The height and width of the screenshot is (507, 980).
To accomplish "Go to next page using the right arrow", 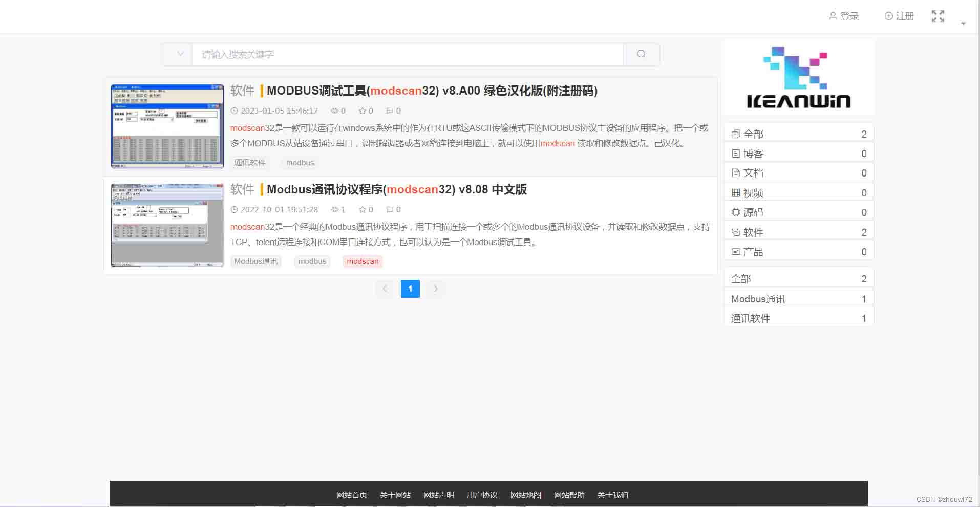I will pos(435,289).
